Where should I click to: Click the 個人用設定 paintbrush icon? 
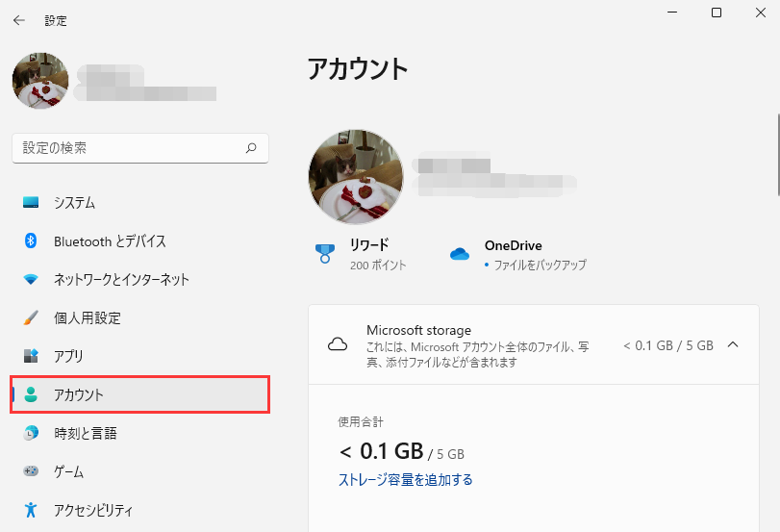31,317
